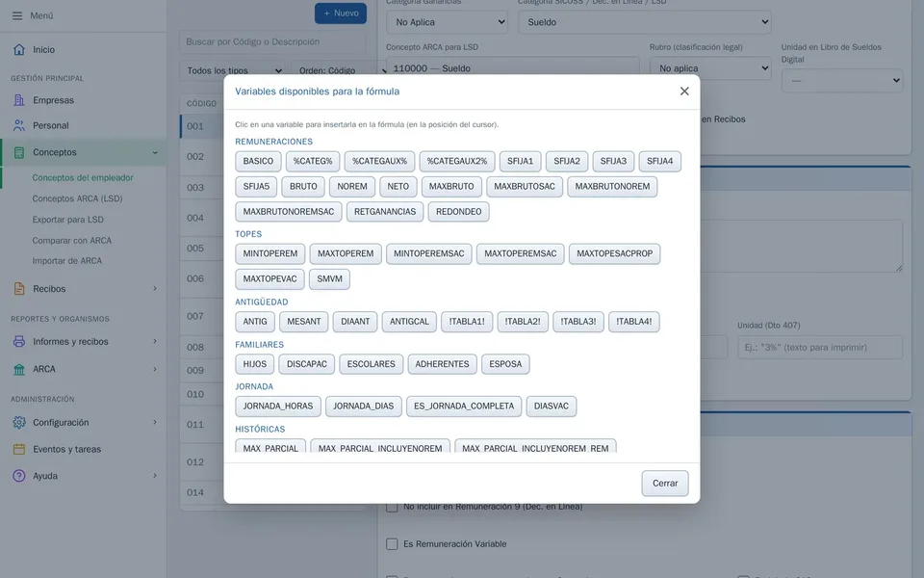
Task: Open Exportar para LSD submenu item
Action: (x=67, y=220)
